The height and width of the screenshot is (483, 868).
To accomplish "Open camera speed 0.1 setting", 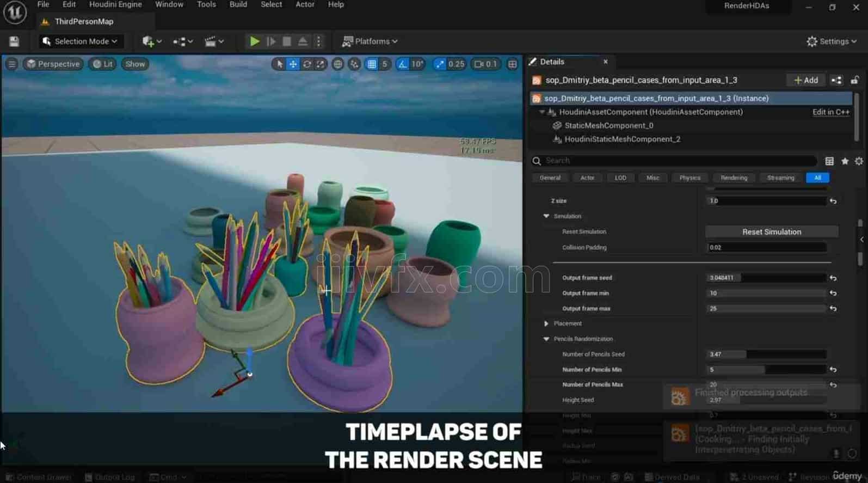I will [485, 64].
